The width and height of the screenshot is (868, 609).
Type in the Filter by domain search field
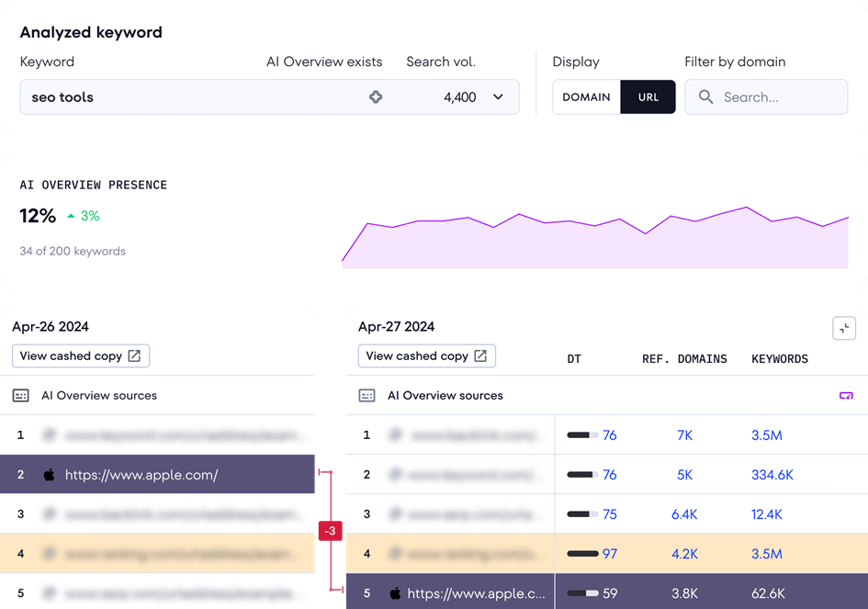[x=776, y=97]
